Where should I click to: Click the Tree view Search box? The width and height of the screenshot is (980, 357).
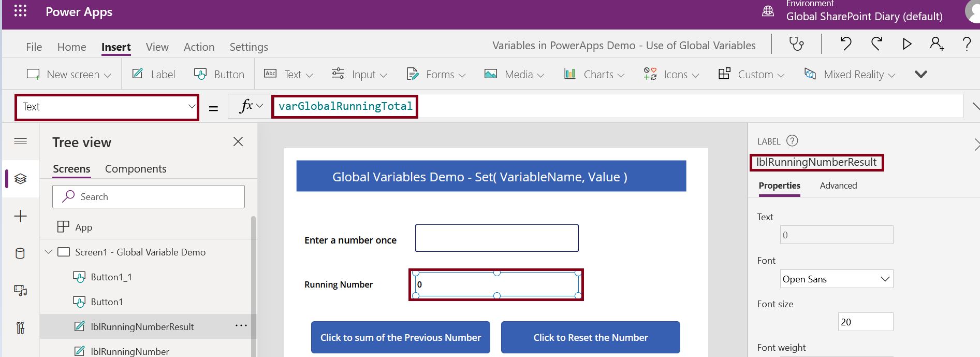(x=149, y=197)
